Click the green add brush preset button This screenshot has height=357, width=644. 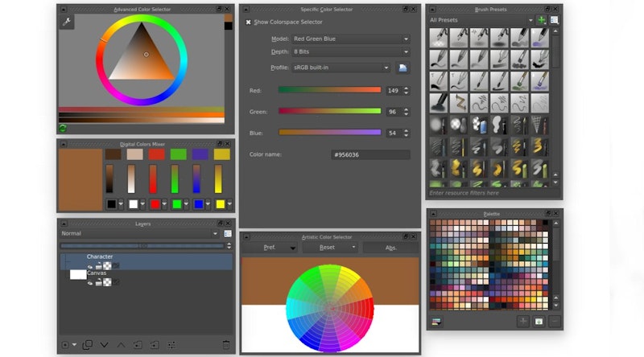(542, 19)
